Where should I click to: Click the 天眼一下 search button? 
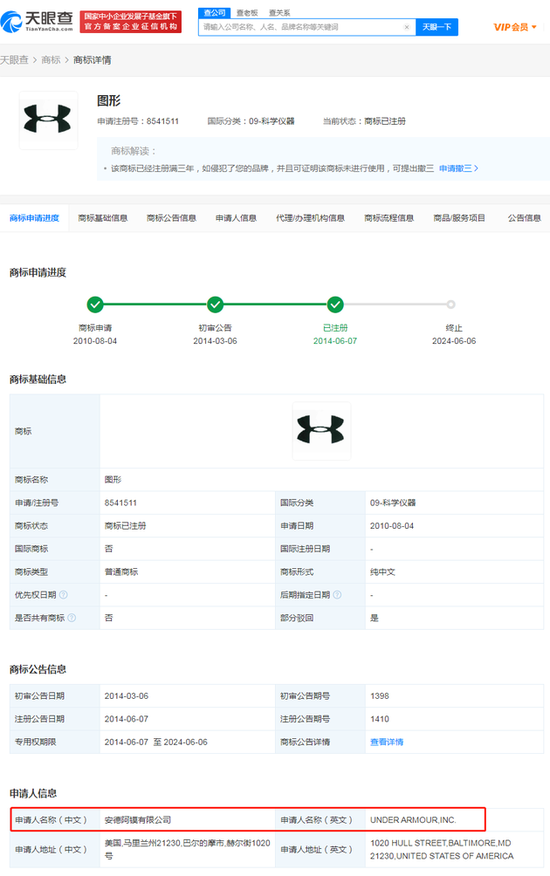437,27
